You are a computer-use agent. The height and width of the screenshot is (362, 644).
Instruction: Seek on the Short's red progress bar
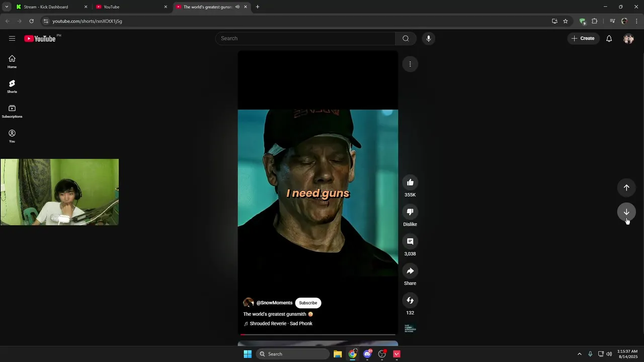[318, 334]
